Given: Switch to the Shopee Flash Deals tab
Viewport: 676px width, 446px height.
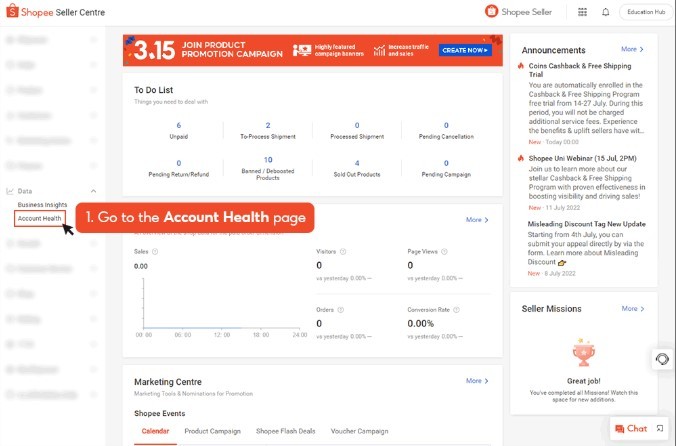Looking at the screenshot, I should click(x=286, y=431).
